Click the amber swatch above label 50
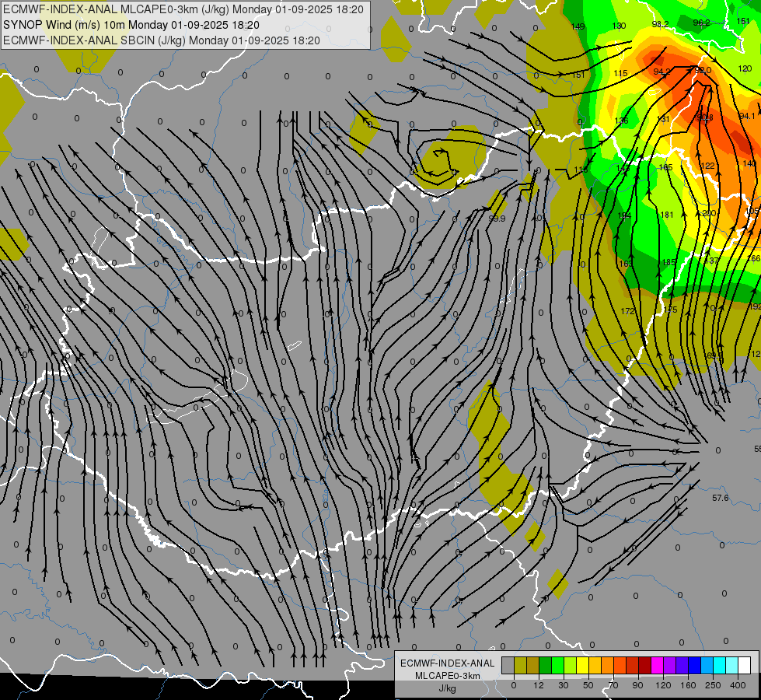 [x=595, y=666]
